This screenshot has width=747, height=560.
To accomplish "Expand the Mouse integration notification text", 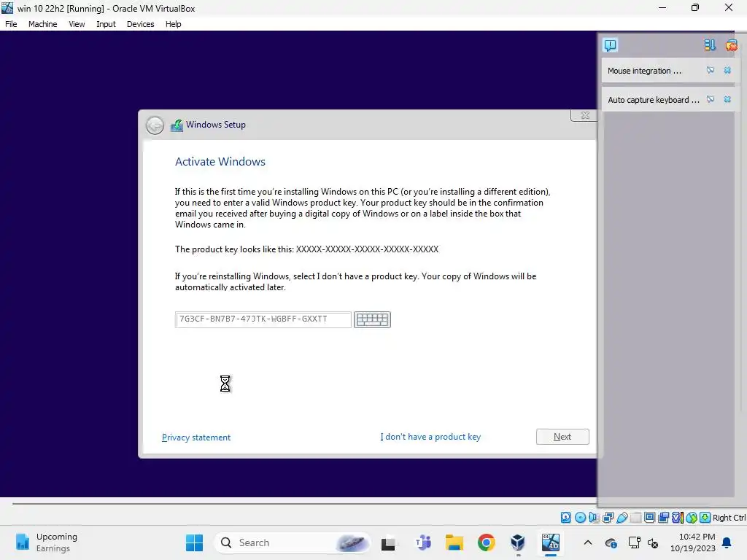I will tap(645, 71).
